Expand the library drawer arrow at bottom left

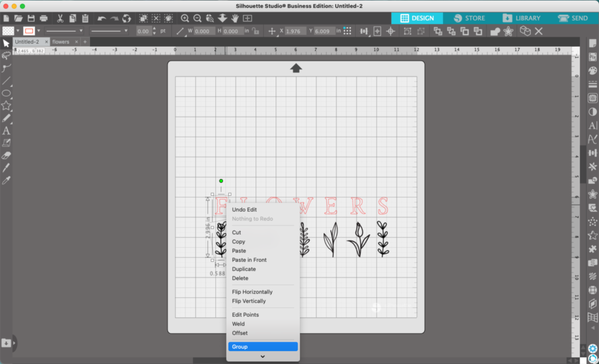click(x=15, y=343)
